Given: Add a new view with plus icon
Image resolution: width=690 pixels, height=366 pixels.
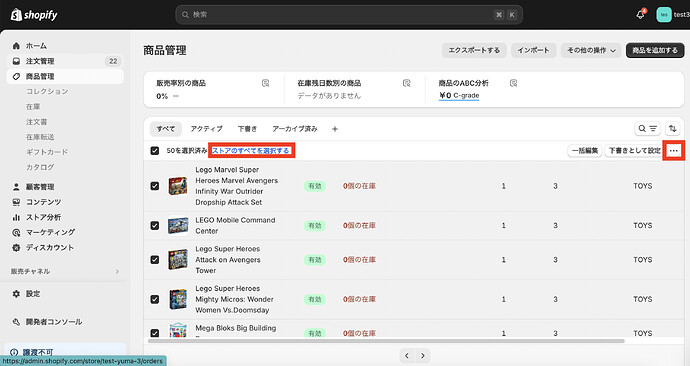Looking at the screenshot, I should pos(335,129).
